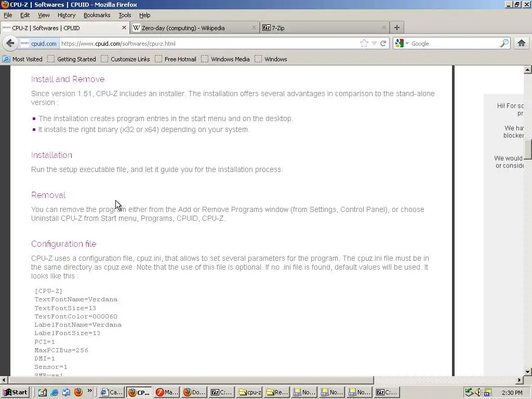Open the Edit menu
Screen dimensions: 532x399
coord(25,15)
